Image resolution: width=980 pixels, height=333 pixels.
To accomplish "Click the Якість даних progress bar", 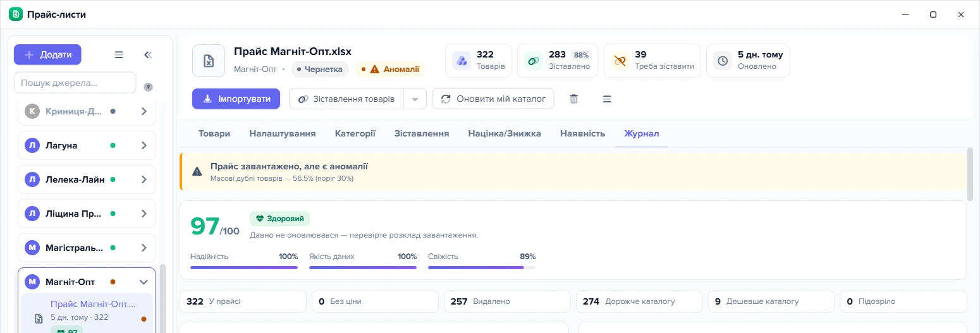I will click(363, 267).
